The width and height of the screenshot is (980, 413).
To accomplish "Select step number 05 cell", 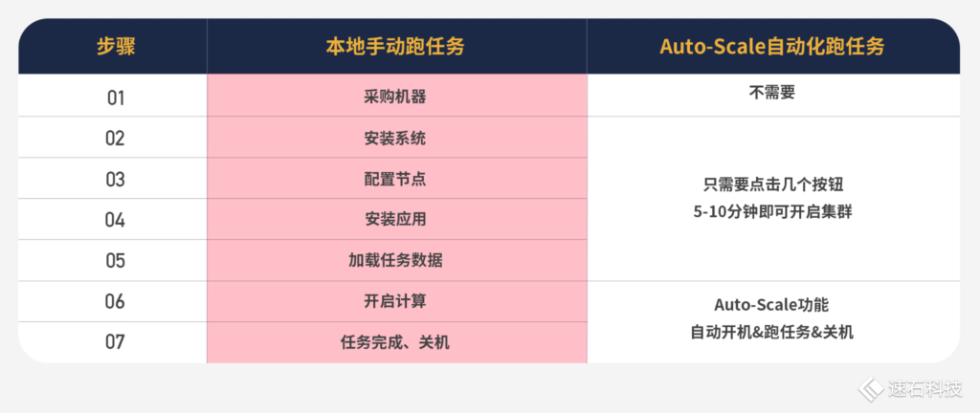I will tap(115, 260).
